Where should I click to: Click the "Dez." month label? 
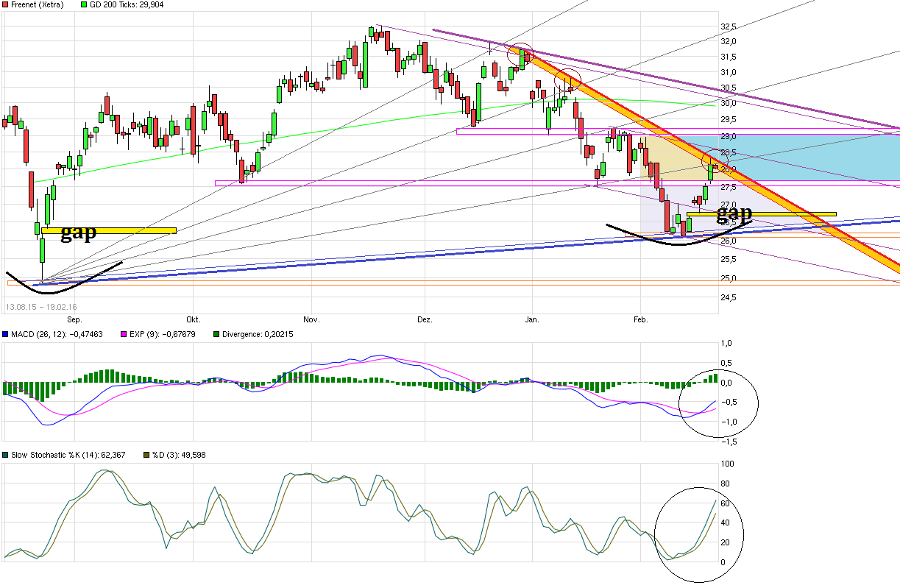point(425,320)
